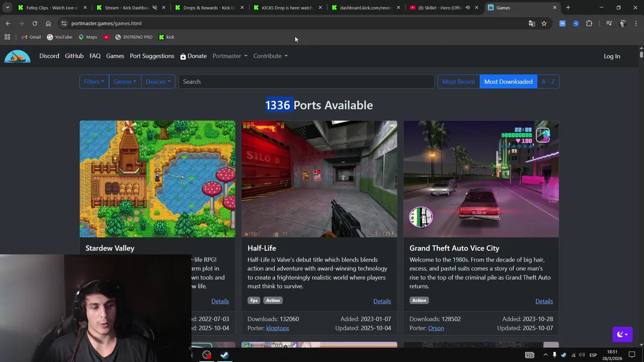Click the volume icon in system tray
The image size is (644, 362).
point(583,355)
